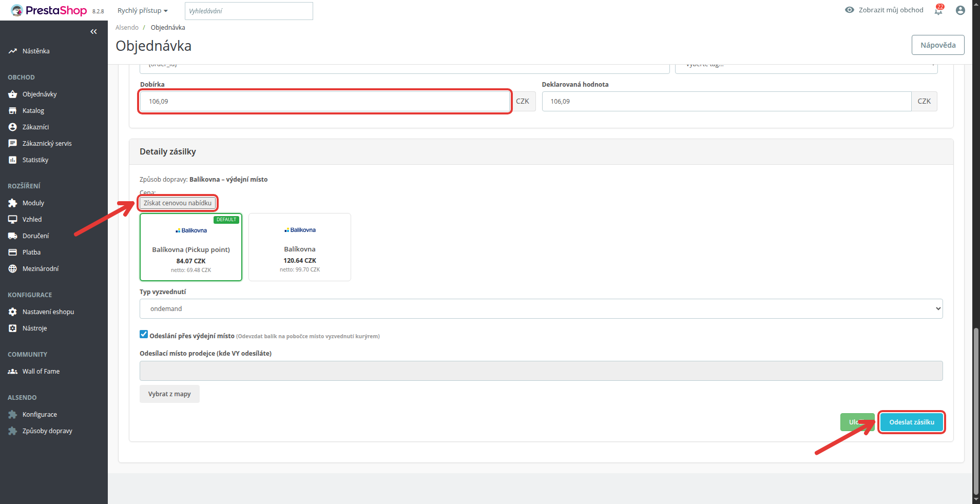Image resolution: width=980 pixels, height=504 pixels.
Task: Open Nástěnka dashboard icon
Action: coord(13,51)
